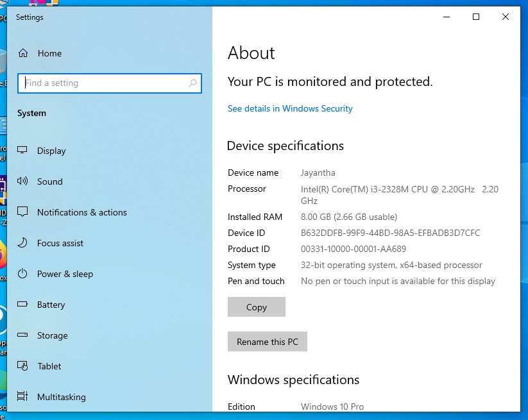Click the Battery icon in sidebar

pos(22,304)
